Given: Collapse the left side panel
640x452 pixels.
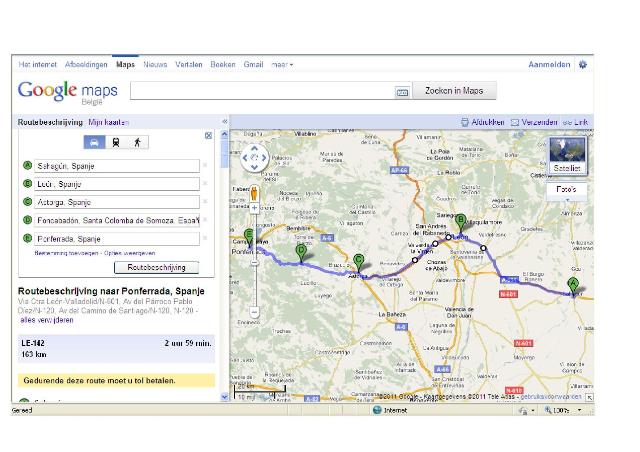Looking at the screenshot, I should coord(224,122).
